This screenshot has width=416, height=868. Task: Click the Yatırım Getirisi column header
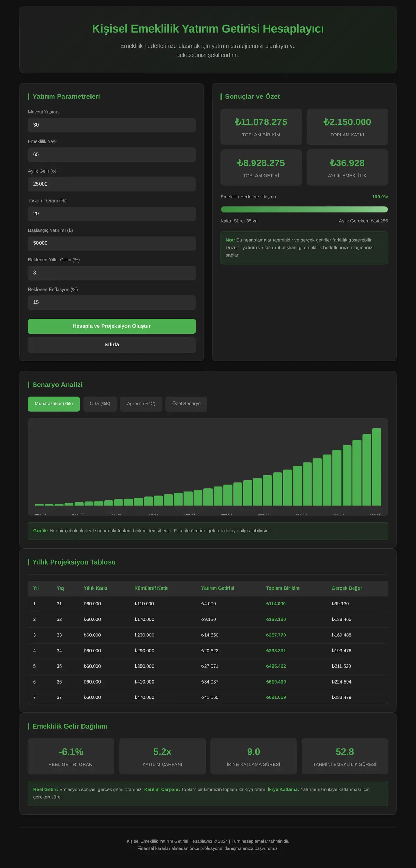pos(218,588)
